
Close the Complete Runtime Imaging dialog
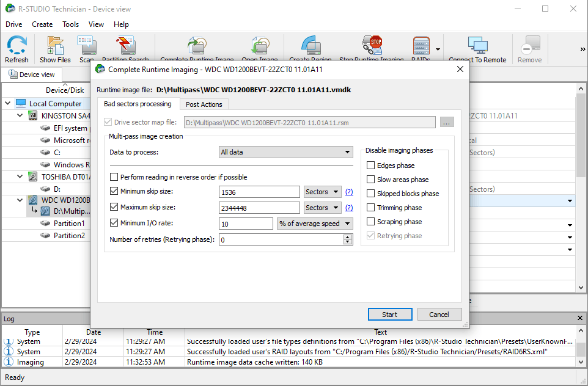460,69
